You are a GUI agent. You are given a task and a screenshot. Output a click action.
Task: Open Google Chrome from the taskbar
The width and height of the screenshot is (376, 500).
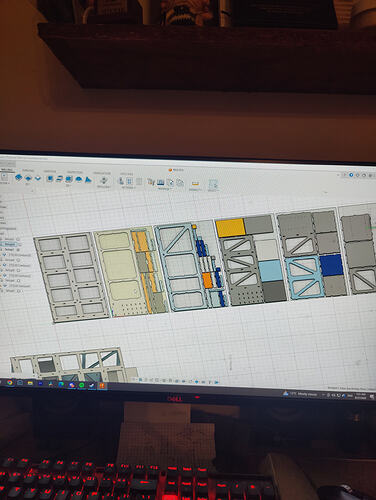pyautogui.click(x=10, y=383)
